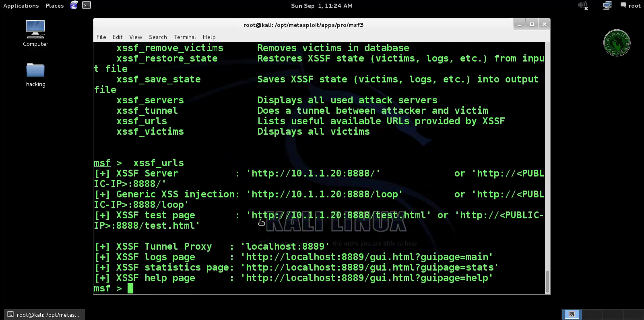The width and height of the screenshot is (644, 320).
Task: Click the last msf prompt cursor
Action: 130,289
